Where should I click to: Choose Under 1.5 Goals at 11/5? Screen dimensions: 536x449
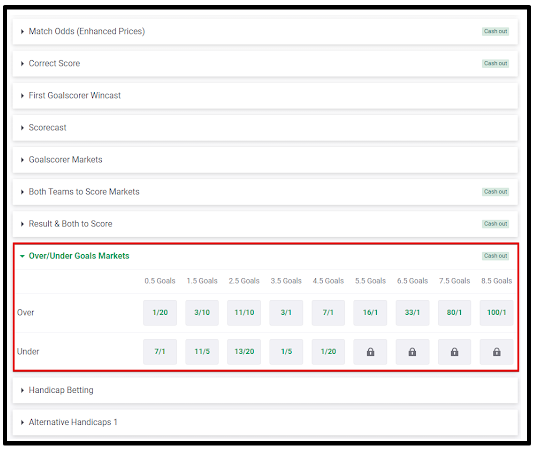pos(202,352)
